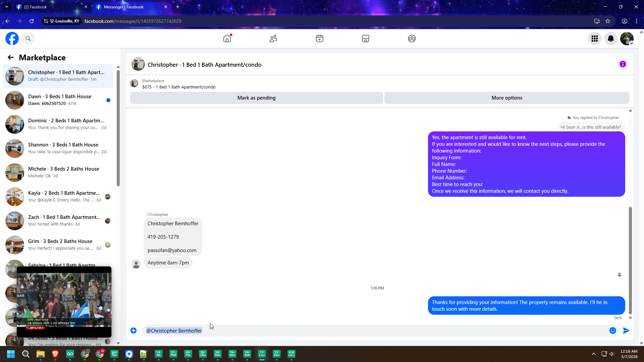The image size is (644, 362).
Task: Click the plus attachment icon
Action: click(133, 330)
